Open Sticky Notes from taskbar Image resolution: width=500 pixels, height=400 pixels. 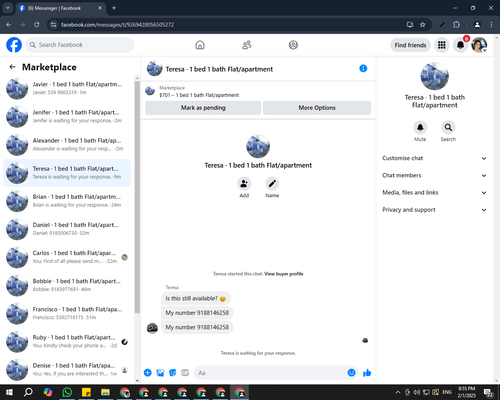pos(86,392)
